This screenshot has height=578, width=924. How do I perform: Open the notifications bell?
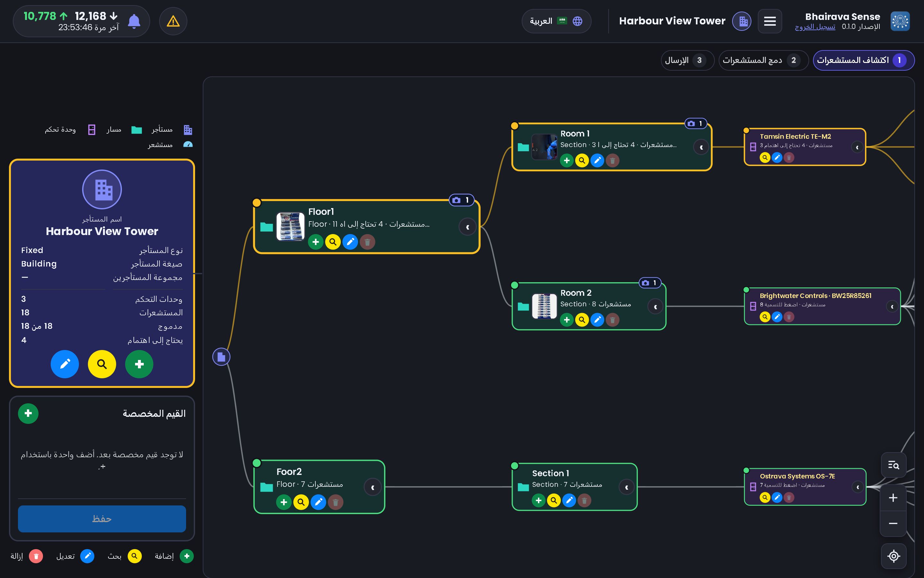click(x=134, y=22)
